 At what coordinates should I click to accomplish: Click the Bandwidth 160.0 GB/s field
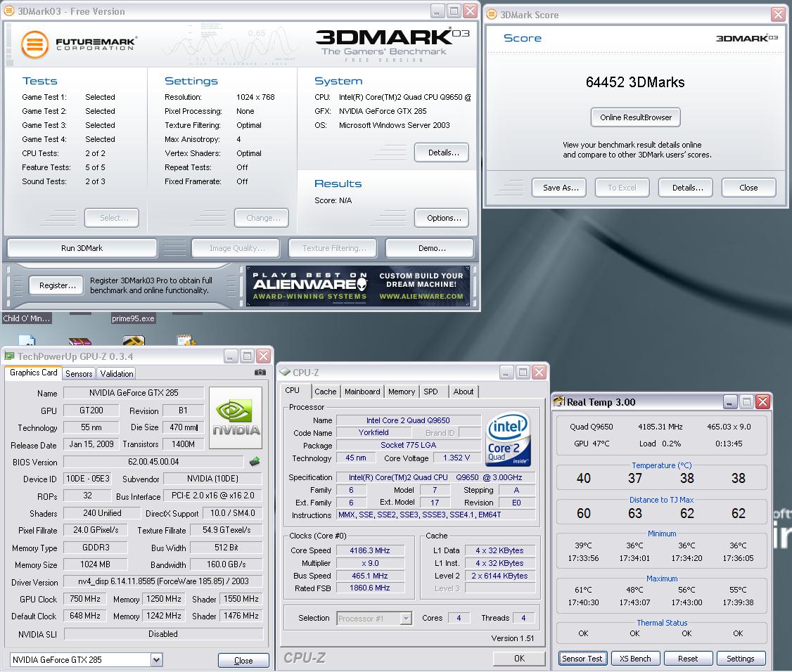coord(226,564)
